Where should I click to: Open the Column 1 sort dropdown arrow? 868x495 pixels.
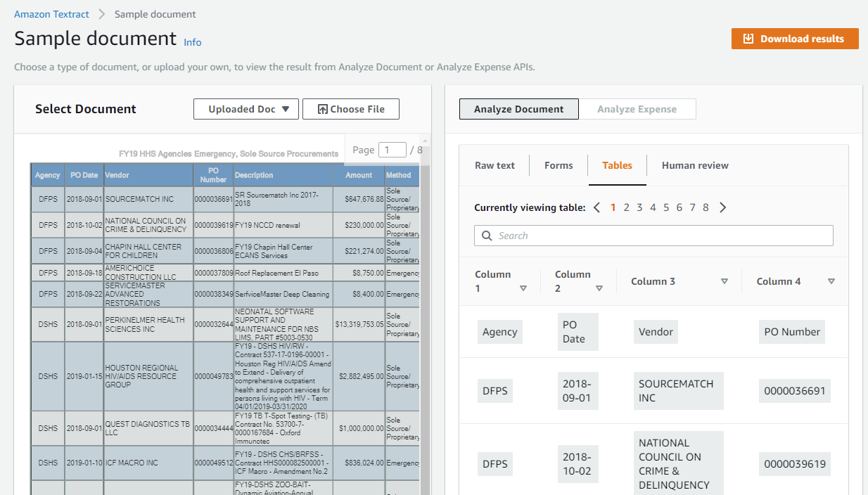523,288
